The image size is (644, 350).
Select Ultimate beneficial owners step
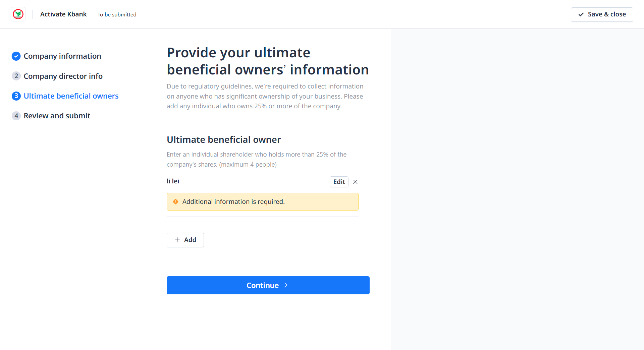tap(71, 96)
